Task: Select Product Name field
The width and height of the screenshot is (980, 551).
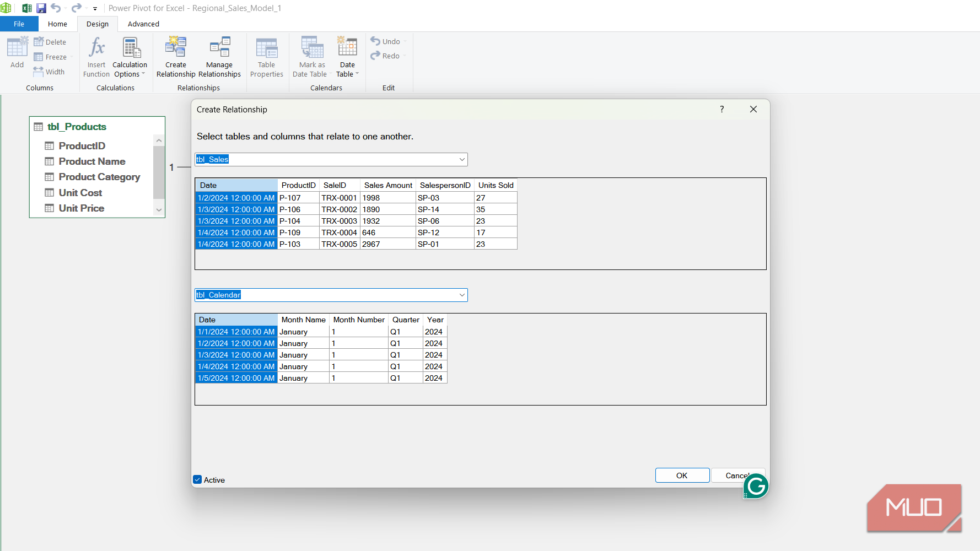Action: click(92, 161)
